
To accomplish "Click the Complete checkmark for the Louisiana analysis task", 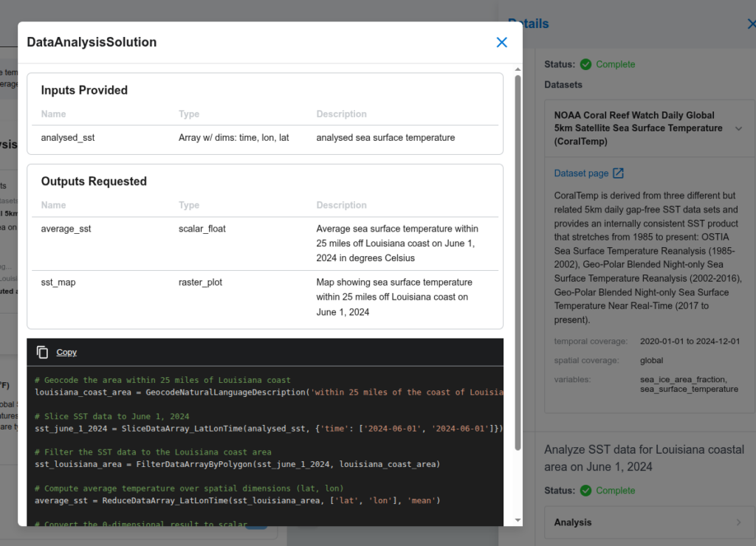I will pyautogui.click(x=586, y=490).
